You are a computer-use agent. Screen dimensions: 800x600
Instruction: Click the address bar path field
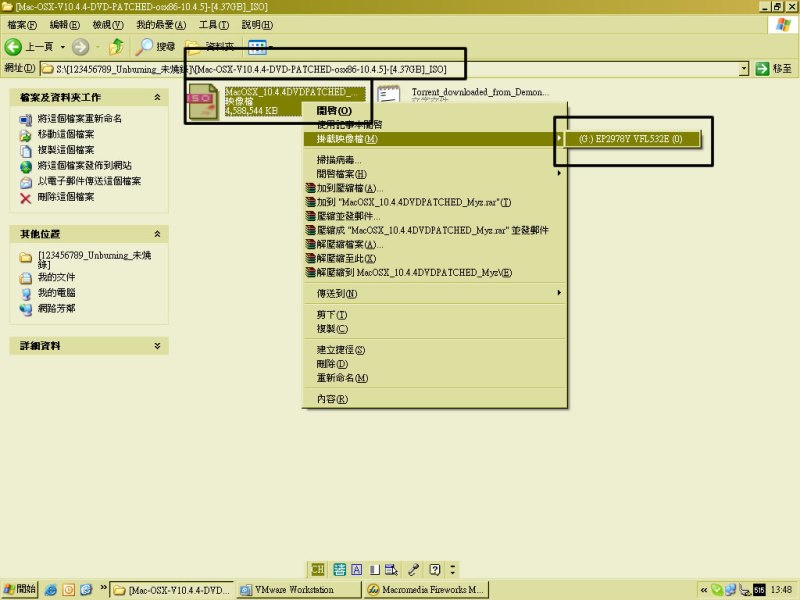click(389, 69)
